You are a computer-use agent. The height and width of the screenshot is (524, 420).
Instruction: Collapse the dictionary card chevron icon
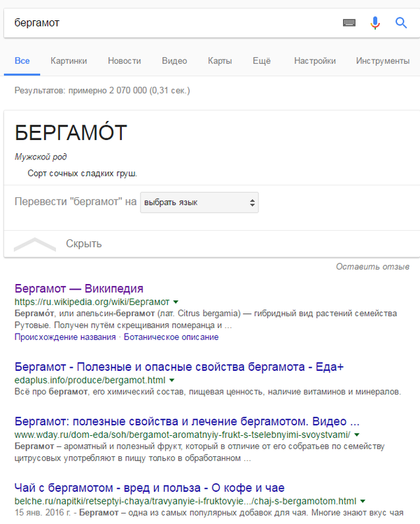click(x=35, y=244)
